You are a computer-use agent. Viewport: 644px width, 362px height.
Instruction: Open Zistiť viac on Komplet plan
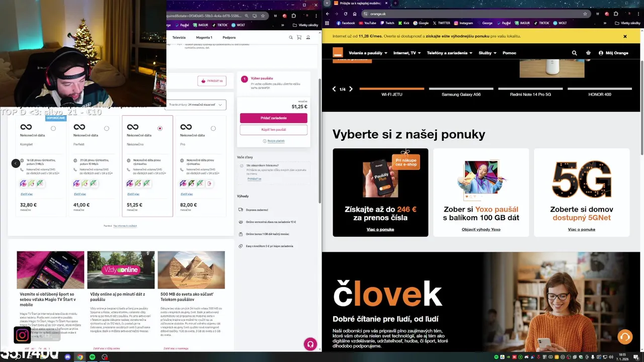tap(26, 194)
